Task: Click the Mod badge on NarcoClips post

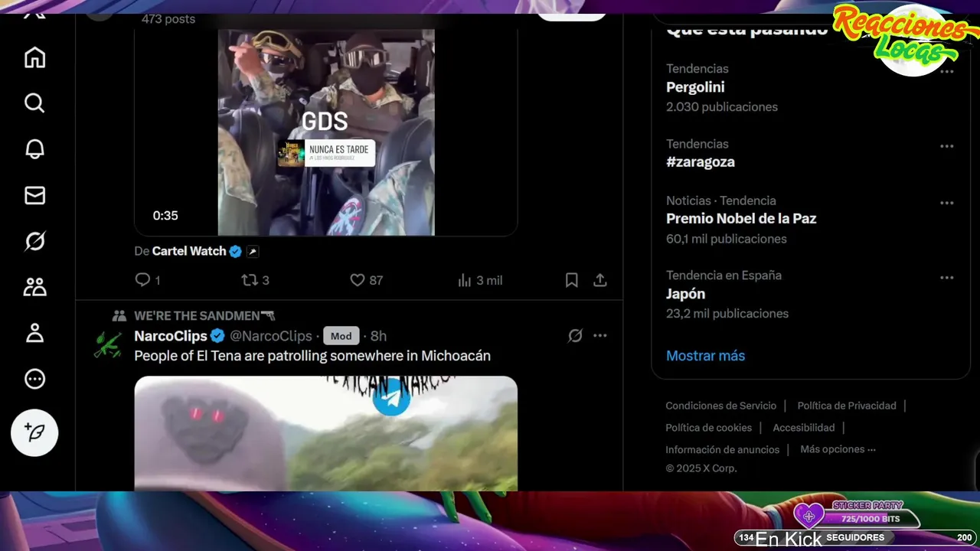Action: (341, 336)
